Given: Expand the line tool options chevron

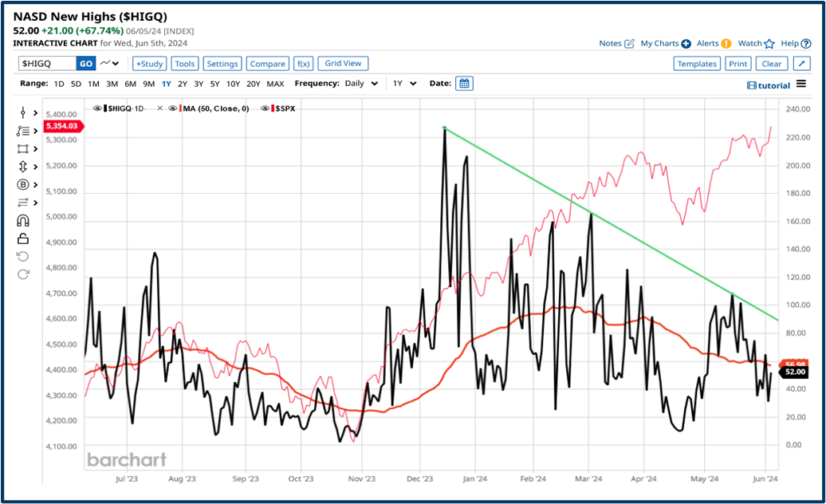Looking at the screenshot, I should 37,130.
